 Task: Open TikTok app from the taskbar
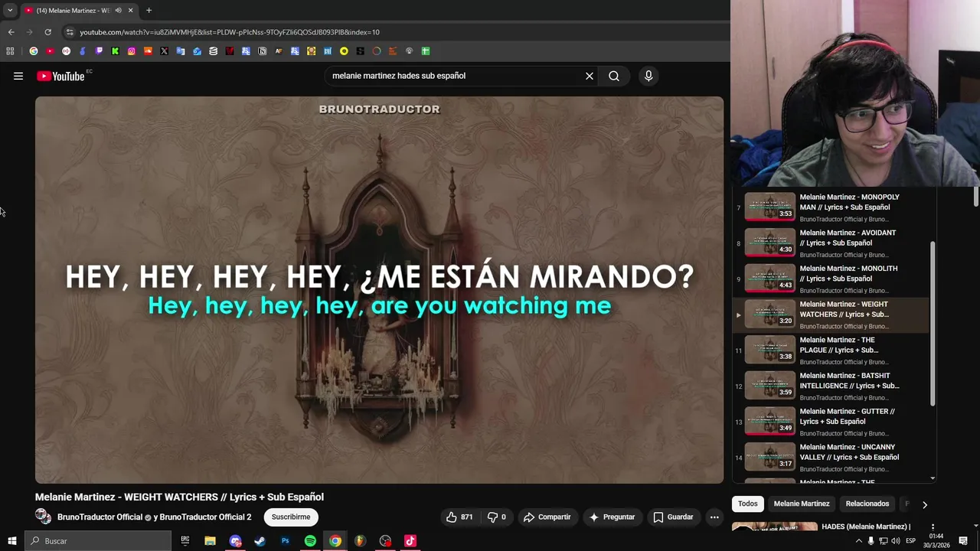pos(410,541)
